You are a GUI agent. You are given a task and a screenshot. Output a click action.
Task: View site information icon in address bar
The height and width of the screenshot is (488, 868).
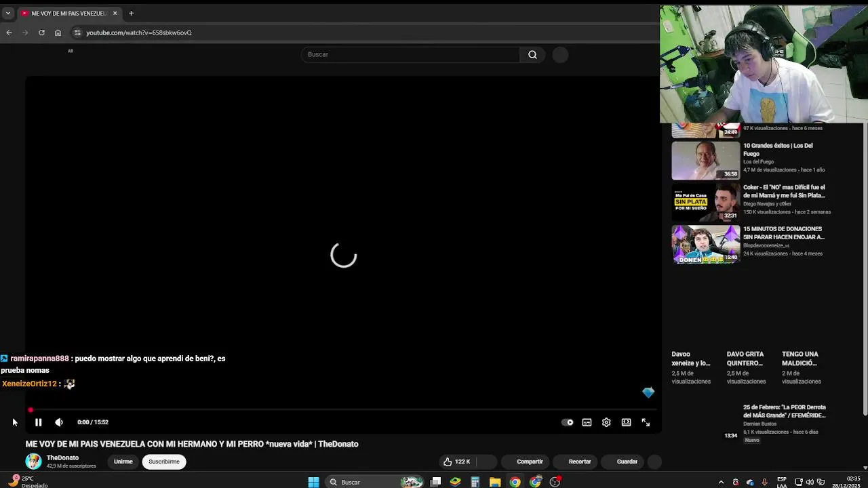point(77,33)
